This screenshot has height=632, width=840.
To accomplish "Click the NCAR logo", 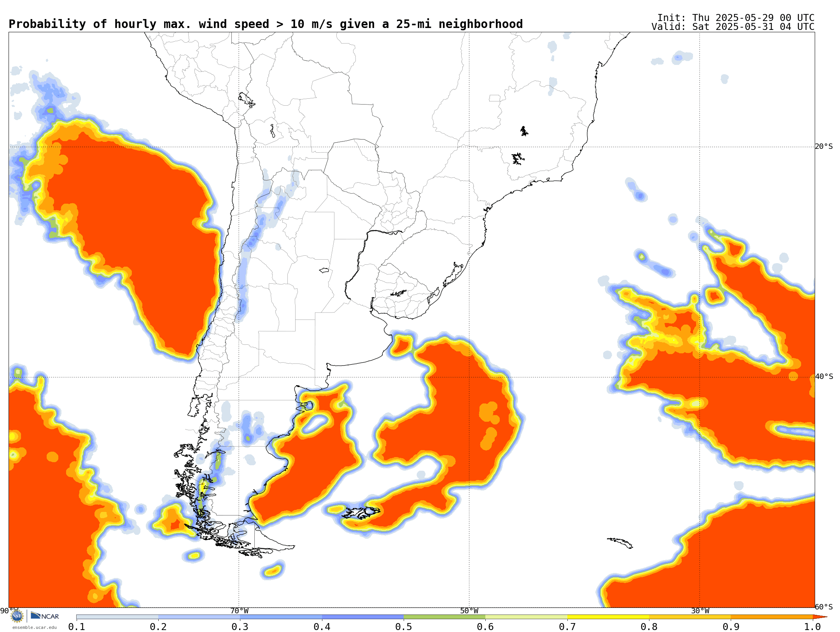I will 45,616.
